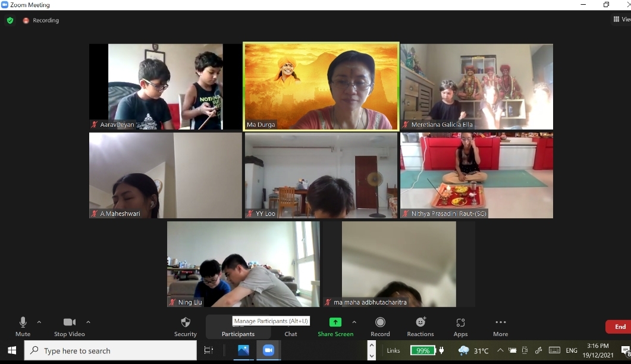Open the Apps panel

[460, 326]
